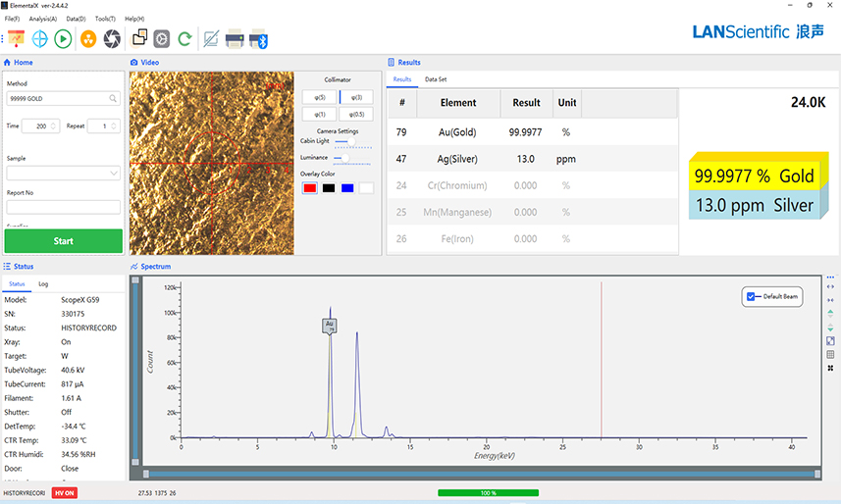Click the Bluetooth printer toolbar icon
841x504 pixels.
(258, 39)
